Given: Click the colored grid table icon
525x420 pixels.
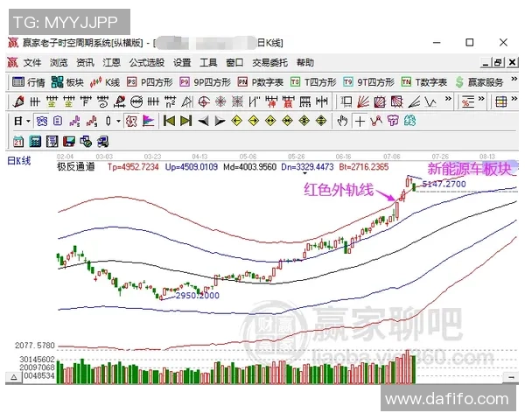Looking at the screenshot, I should pos(501,101).
